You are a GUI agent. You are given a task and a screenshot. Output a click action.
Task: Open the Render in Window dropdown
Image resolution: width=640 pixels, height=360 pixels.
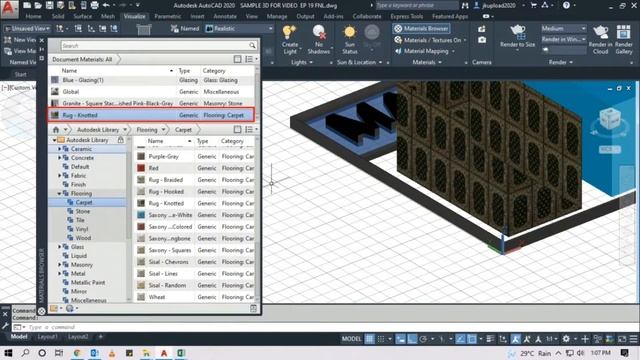(564, 39)
